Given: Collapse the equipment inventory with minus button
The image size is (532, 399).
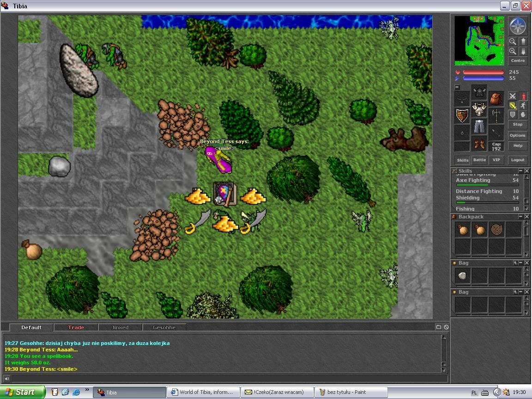Looking at the screenshot, I should [457, 87].
